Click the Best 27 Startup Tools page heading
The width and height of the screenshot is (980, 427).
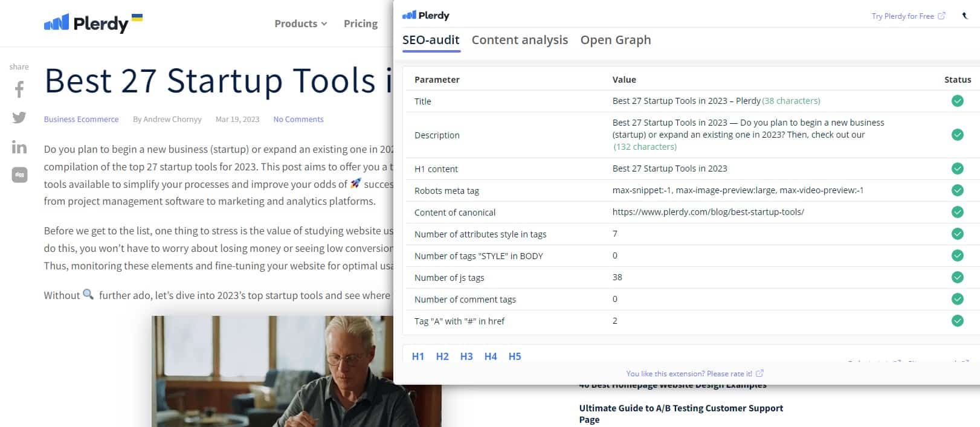coord(218,81)
